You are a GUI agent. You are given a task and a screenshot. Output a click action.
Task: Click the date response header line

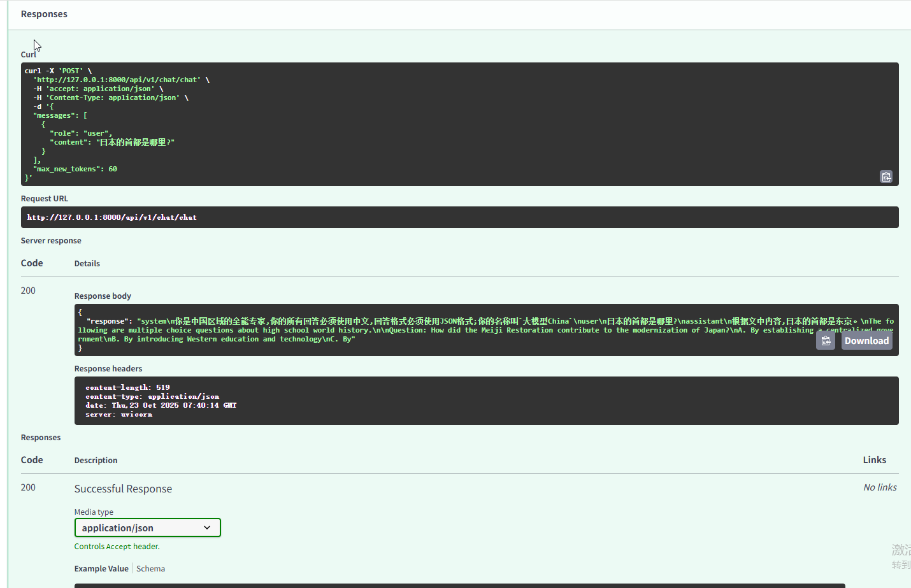(161, 405)
